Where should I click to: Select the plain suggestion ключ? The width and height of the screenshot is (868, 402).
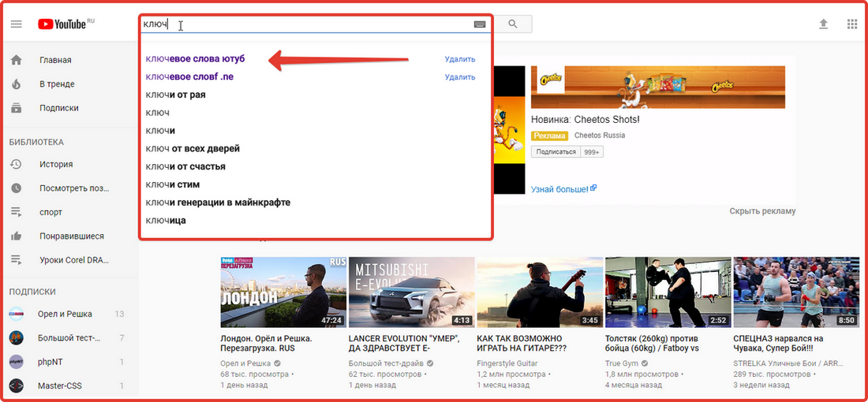coord(157,113)
